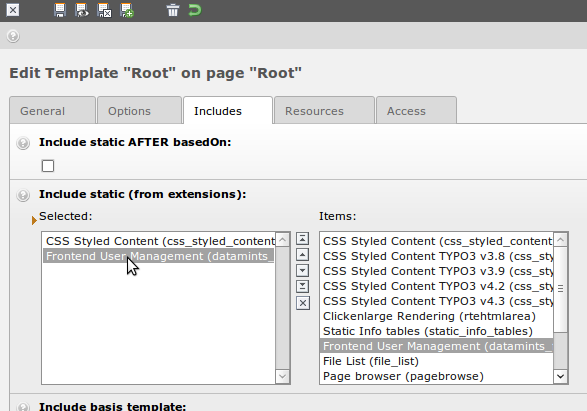587x411 pixels.
Task: Undo last change with green arrow
Action: 195,10
